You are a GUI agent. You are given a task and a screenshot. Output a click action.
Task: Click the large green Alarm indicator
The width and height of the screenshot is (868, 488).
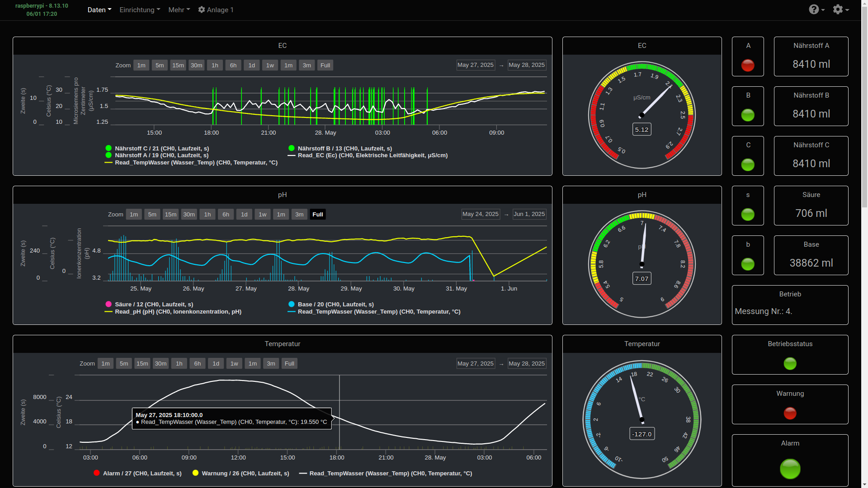pyautogui.click(x=790, y=469)
